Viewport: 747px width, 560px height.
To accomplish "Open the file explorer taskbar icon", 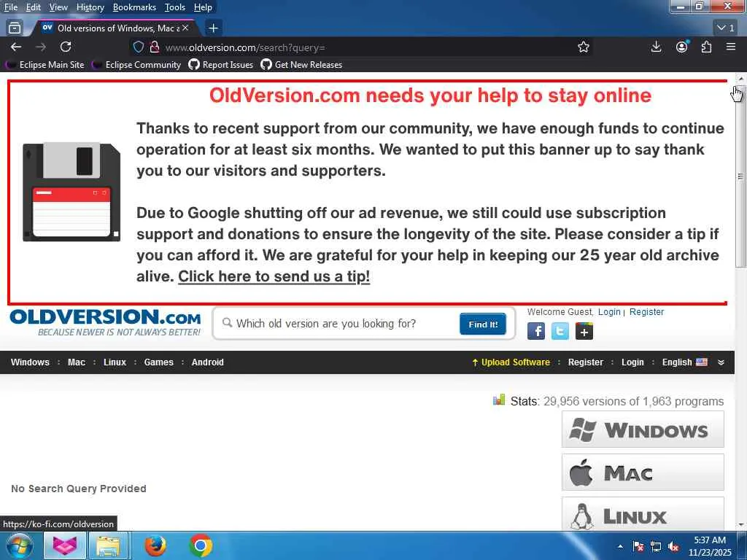I will (108, 545).
